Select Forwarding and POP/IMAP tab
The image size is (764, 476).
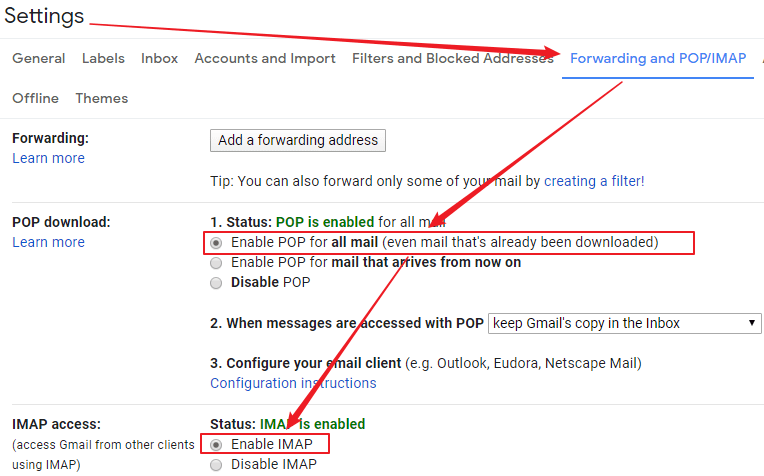point(658,59)
